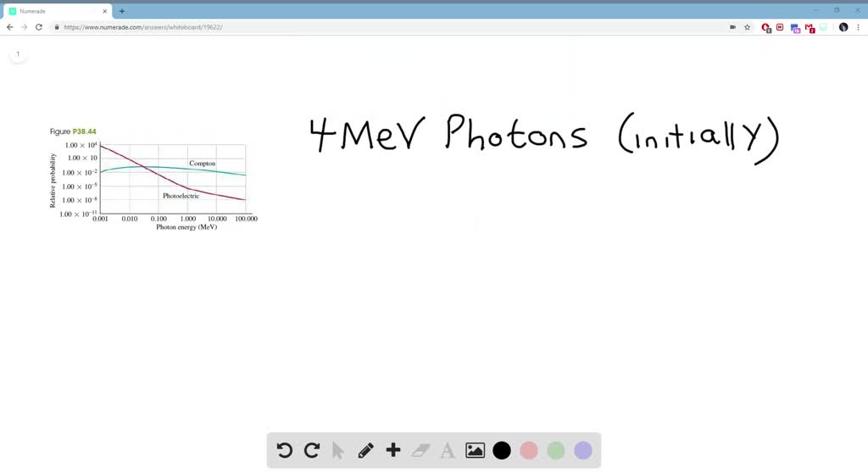
Task: Reload the Numerade page
Action: tap(39, 27)
